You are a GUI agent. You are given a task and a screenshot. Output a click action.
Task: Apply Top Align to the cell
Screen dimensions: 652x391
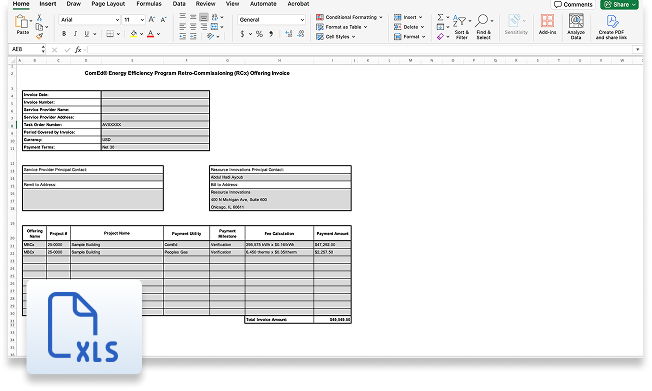coord(183,17)
